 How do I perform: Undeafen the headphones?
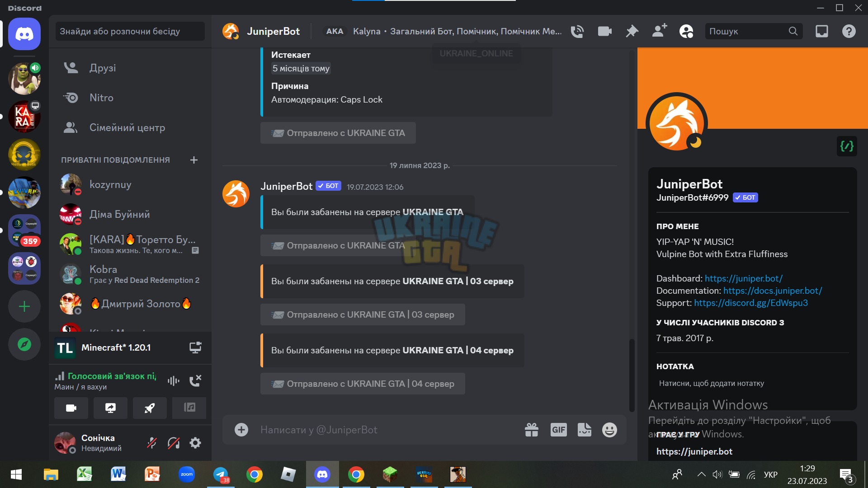click(x=174, y=443)
